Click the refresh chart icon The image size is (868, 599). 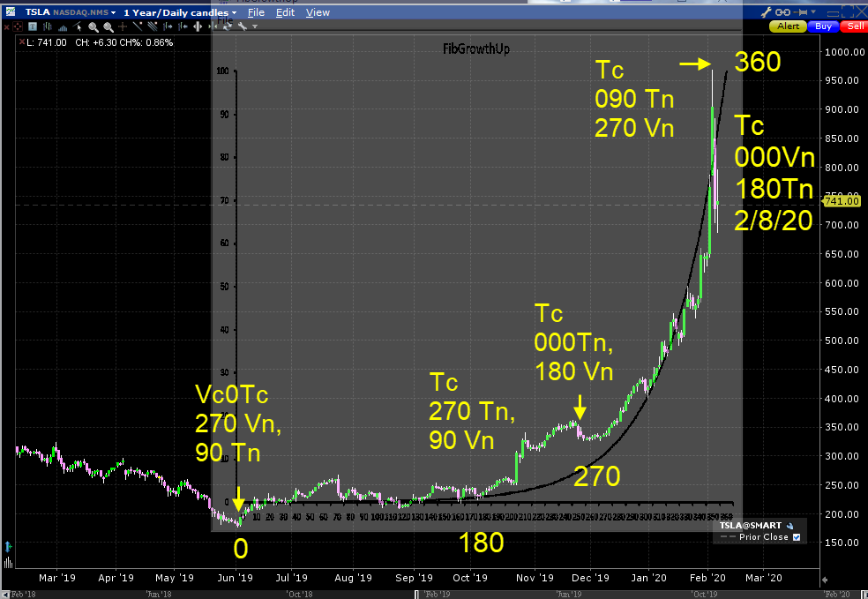228,26
